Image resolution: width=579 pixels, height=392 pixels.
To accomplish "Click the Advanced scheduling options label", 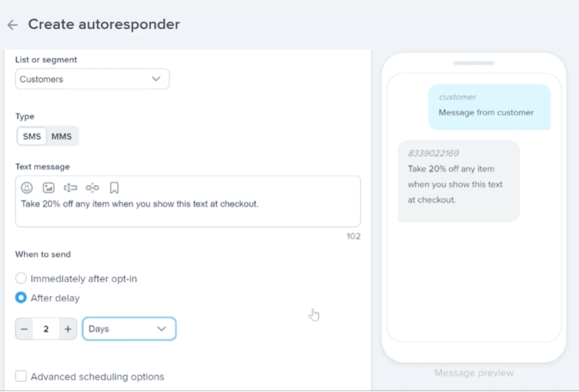I will pos(97,377).
